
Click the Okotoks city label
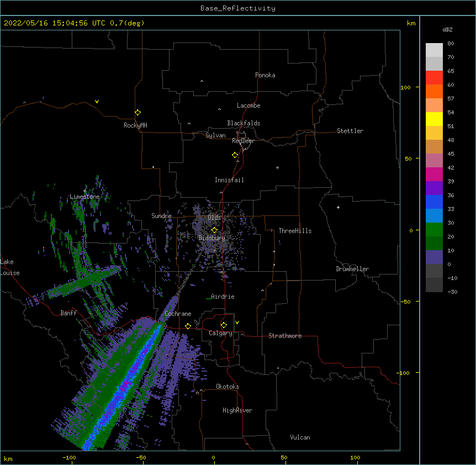click(228, 387)
